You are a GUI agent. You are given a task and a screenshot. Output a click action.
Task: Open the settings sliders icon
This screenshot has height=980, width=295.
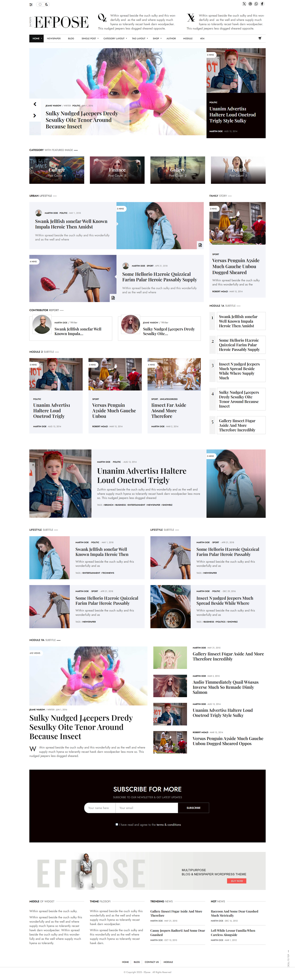pyautogui.click(x=31, y=5)
